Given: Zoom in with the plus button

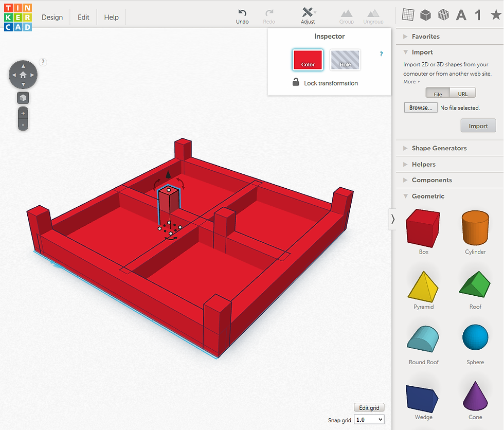Looking at the screenshot, I should 23,114.
